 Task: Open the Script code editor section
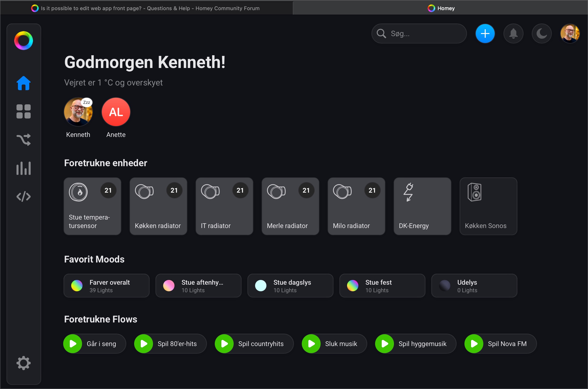(24, 196)
